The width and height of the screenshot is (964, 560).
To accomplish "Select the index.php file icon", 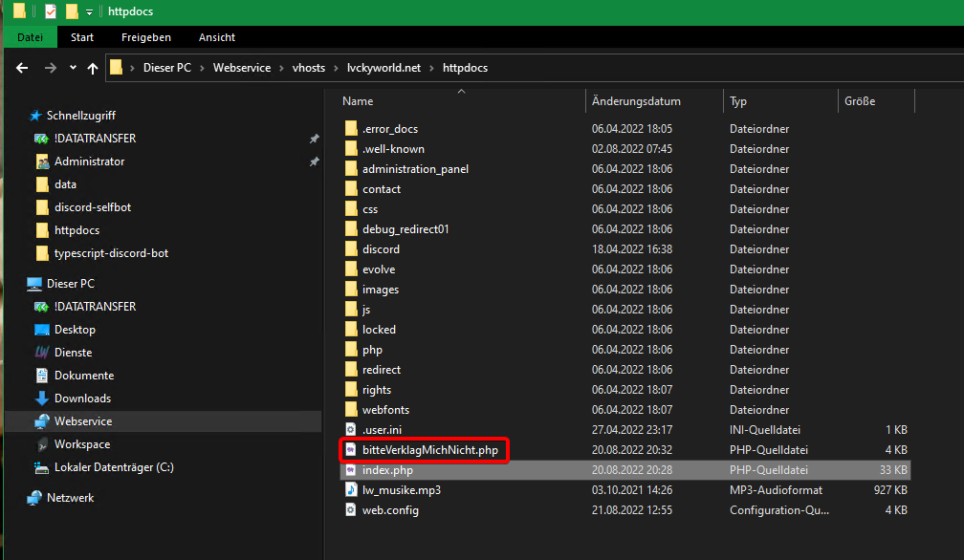I will pos(350,470).
